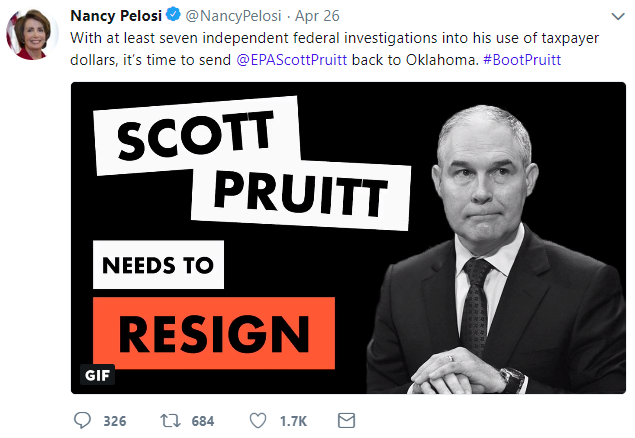
Task: Click the blue verified badge
Action: (173, 16)
